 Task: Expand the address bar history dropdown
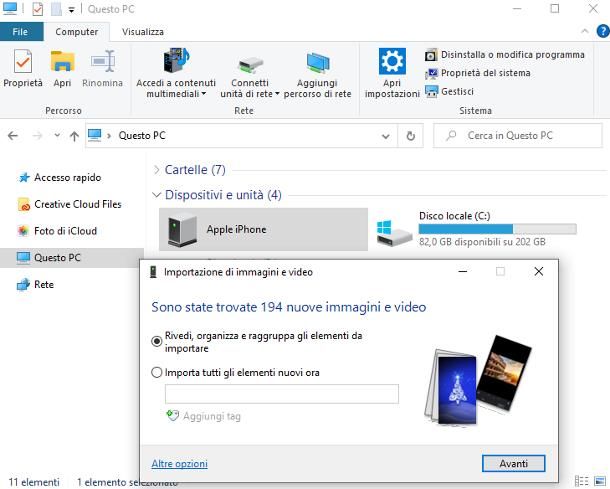pos(386,136)
